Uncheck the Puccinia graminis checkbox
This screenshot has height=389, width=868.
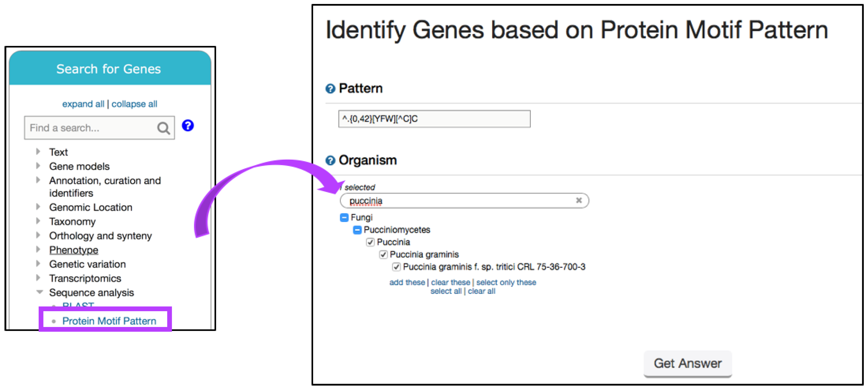point(383,254)
